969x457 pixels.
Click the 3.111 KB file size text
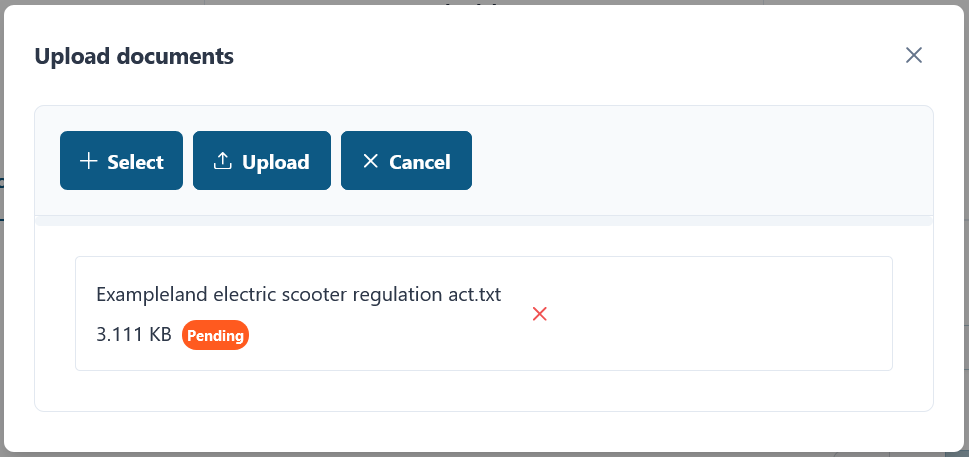click(x=133, y=335)
